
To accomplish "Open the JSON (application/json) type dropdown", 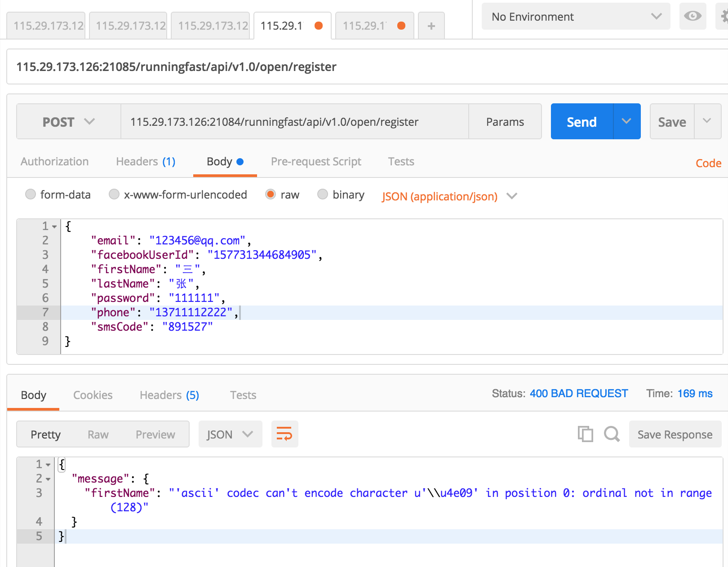I will [x=449, y=196].
